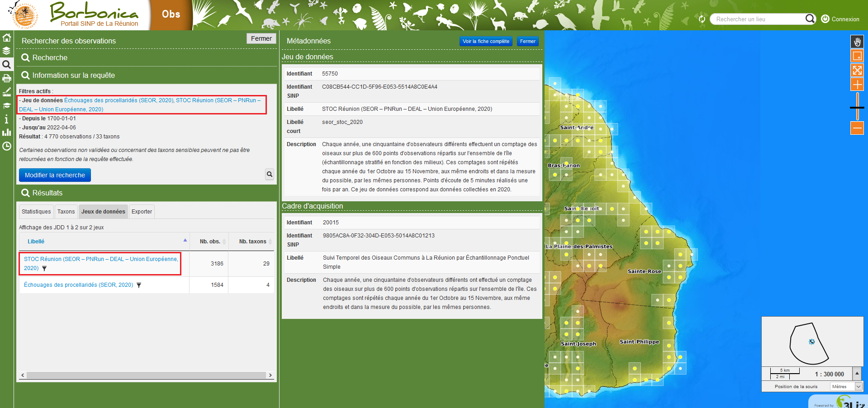Click the Saint-Joseph label on map

(x=578, y=344)
